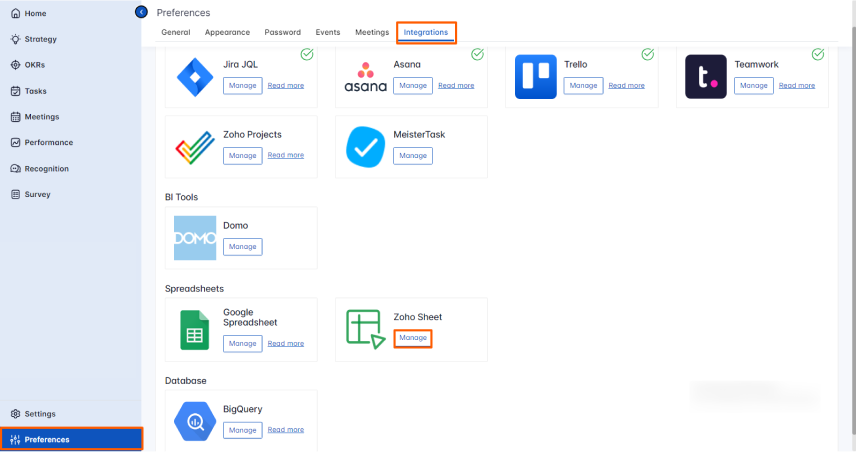This screenshot has height=452, width=856.
Task: Manage the Zoho Projects integration
Action: pyautogui.click(x=242, y=156)
